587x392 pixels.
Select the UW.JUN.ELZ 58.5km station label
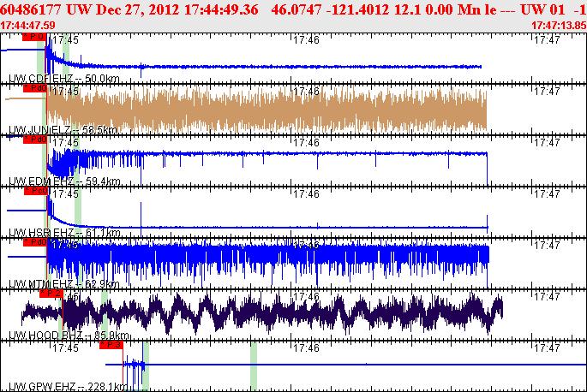point(63,130)
